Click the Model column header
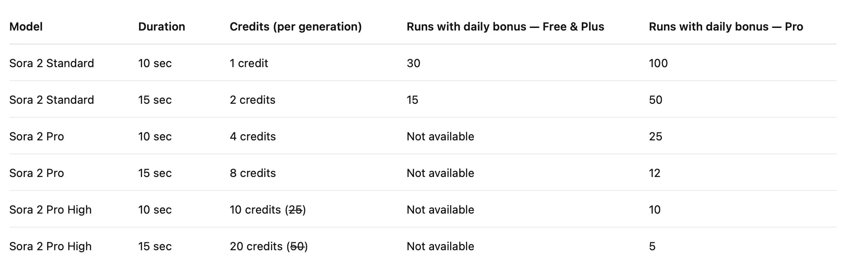Screen dimensions: 868x272 (x=26, y=27)
